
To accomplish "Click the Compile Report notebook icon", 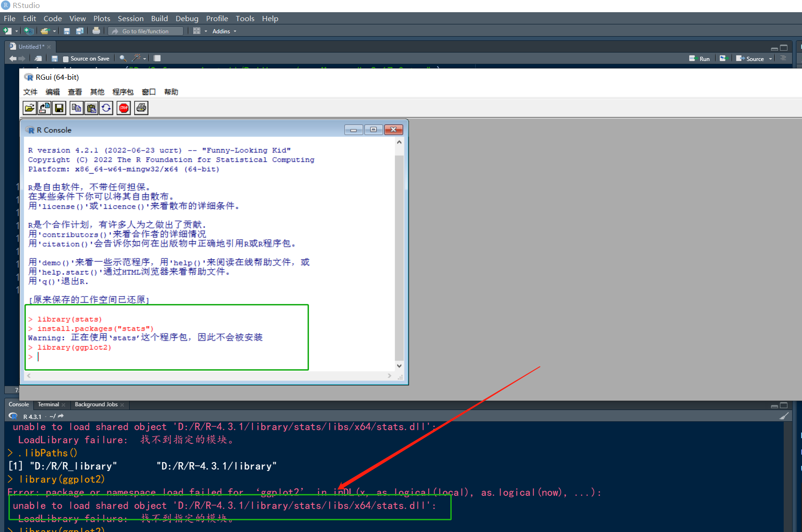I will 157,59.
